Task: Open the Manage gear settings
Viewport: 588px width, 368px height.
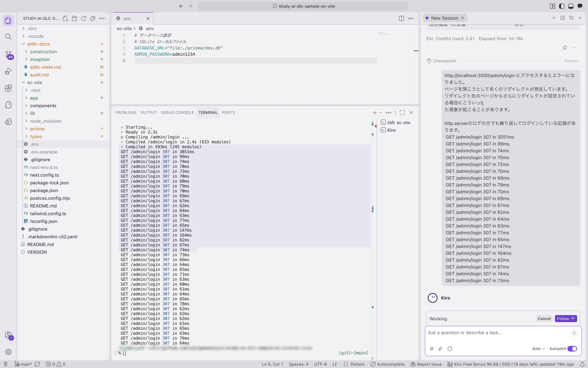Action: point(8,352)
